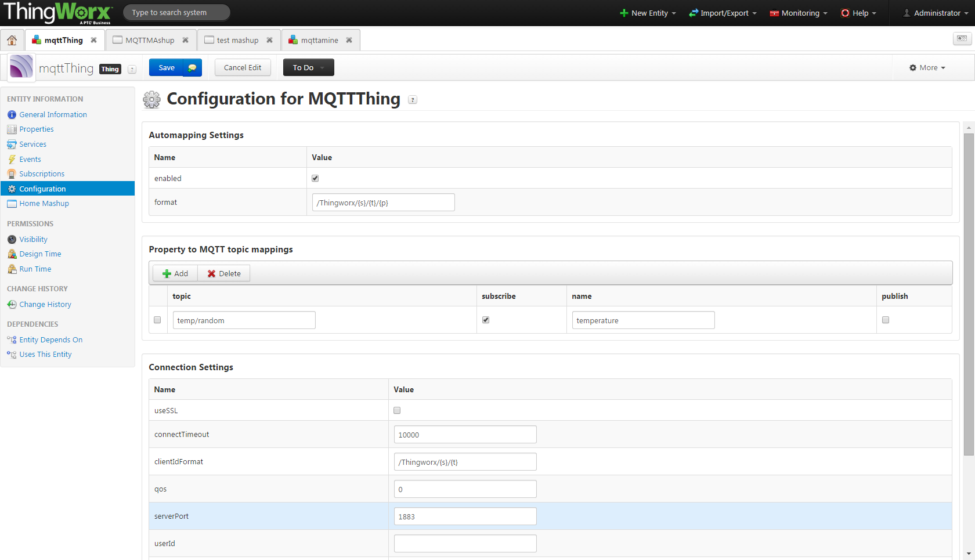975x560 pixels.
Task: Click the Properties icon in sidebar
Action: pyautogui.click(x=12, y=129)
